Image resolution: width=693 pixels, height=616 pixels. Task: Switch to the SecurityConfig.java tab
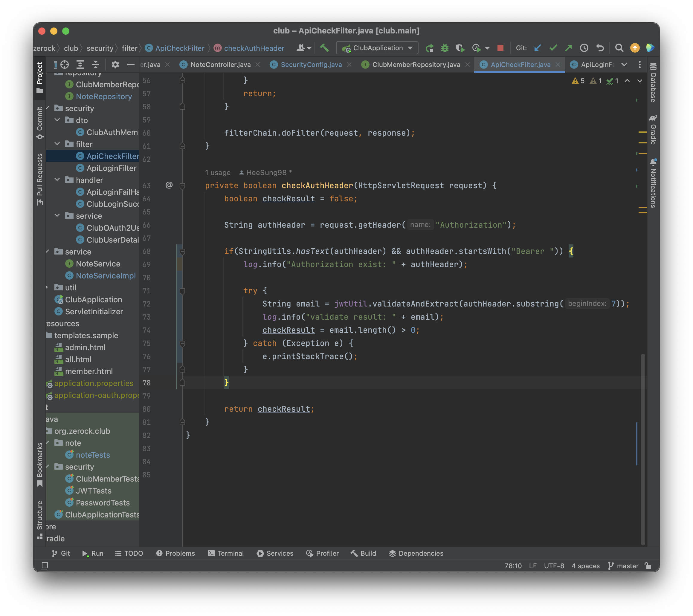311,65
